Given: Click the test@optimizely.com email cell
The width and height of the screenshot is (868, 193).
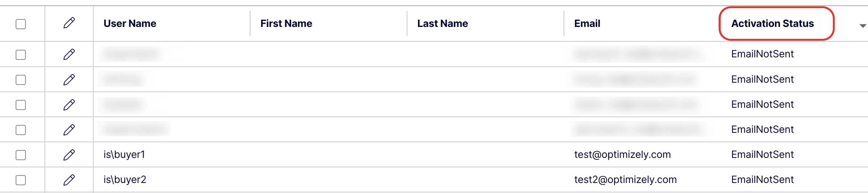Looking at the screenshot, I should (x=622, y=155).
